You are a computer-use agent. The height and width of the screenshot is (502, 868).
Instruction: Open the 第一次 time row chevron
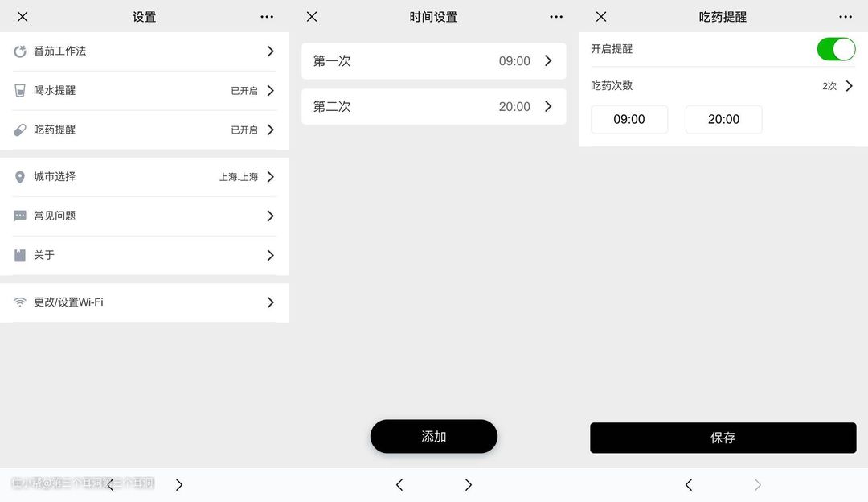point(548,61)
